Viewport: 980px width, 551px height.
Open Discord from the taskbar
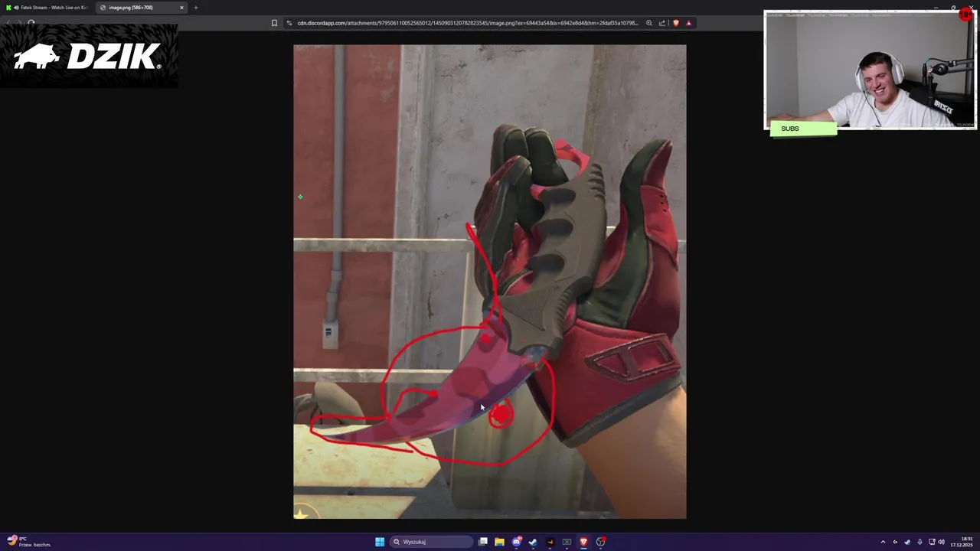point(517,542)
